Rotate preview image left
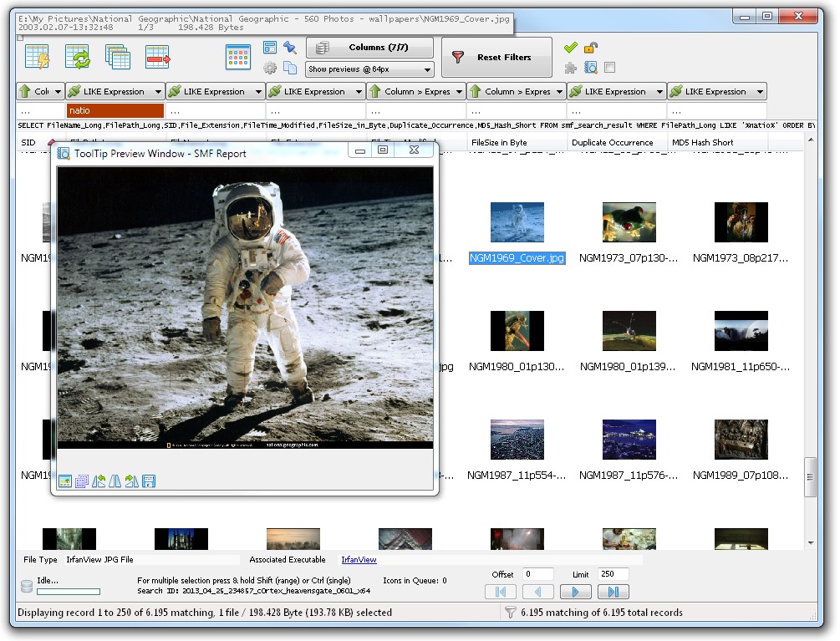840x641 pixels. tap(99, 481)
